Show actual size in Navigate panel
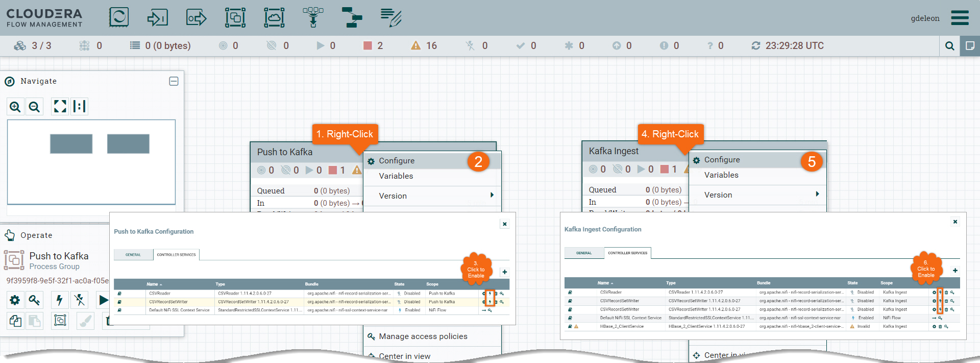Image resolution: width=980 pixels, height=363 pixels. [79, 106]
